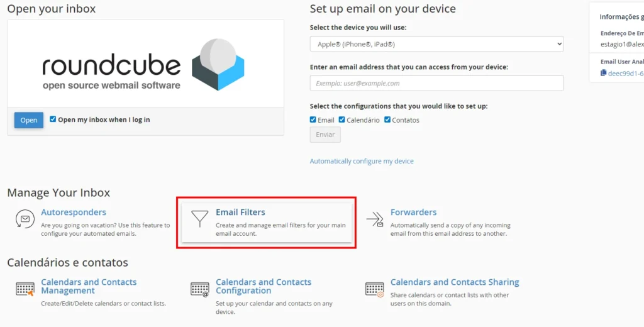This screenshot has width=644, height=327.
Task: Click the copy icon beside deec99d1
Action: point(603,73)
